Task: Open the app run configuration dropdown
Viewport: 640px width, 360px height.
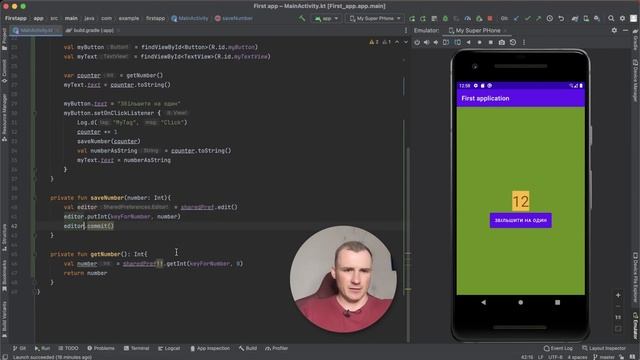Action: (326, 18)
